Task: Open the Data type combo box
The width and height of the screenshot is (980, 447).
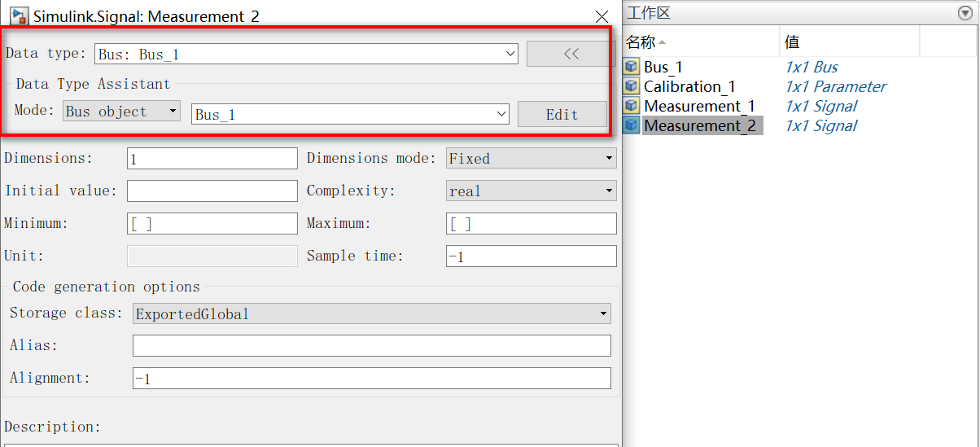Action: coord(307,54)
